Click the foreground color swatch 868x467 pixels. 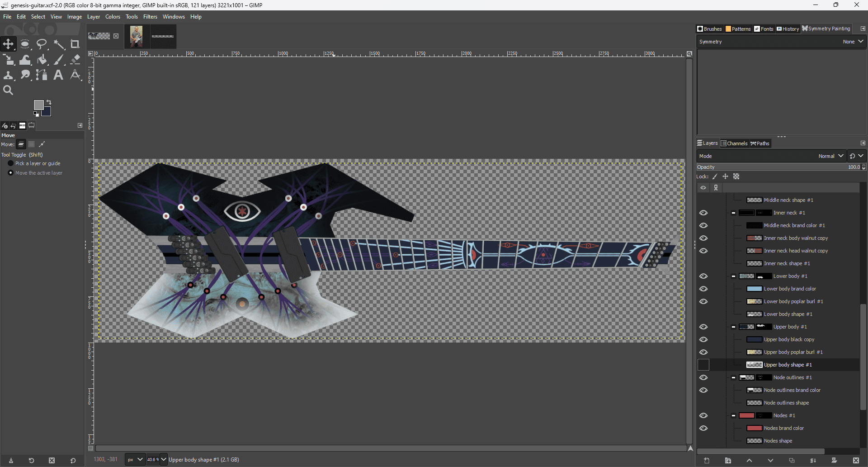click(x=38, y=105)
